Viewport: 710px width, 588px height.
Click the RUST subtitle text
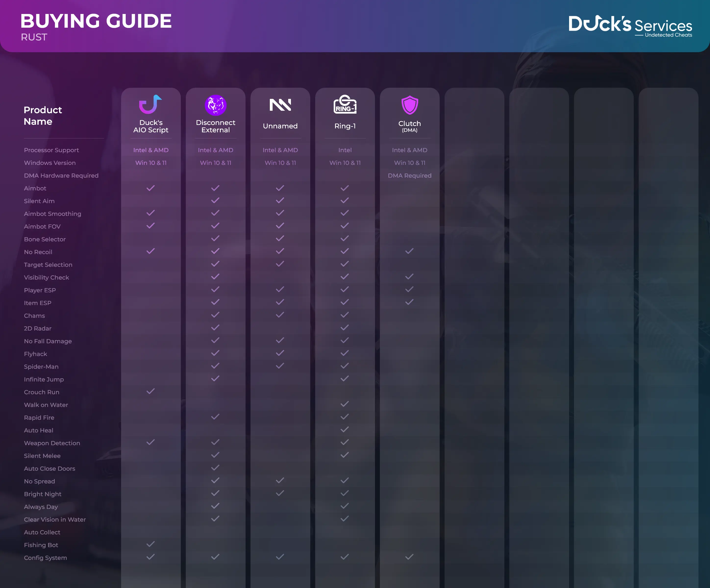tap(34, 37)
